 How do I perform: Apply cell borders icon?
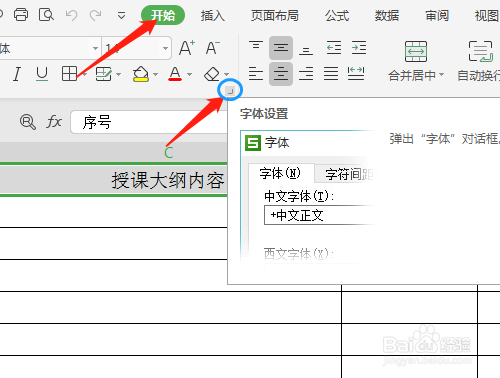(69, 74)
